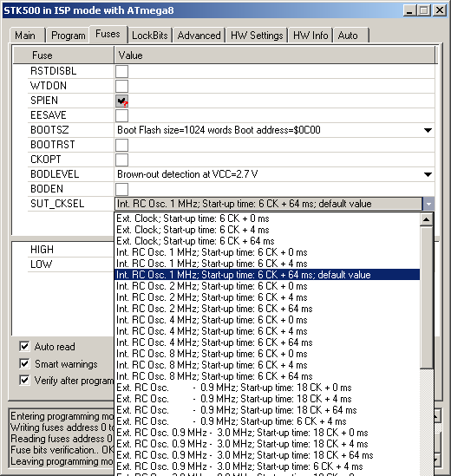Image resolution: width=451 pixels, height=476 pixels.
Task: Collapse the SUT_CKSEL dropdown arrow
Action: coord(428,204)
